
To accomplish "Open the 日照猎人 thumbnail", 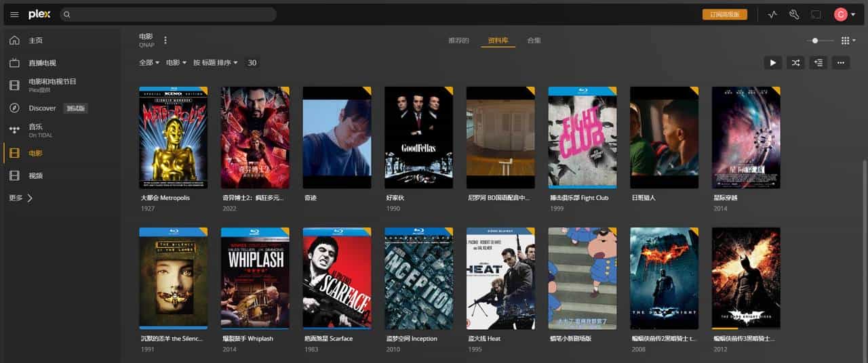I will pos(664,137).
